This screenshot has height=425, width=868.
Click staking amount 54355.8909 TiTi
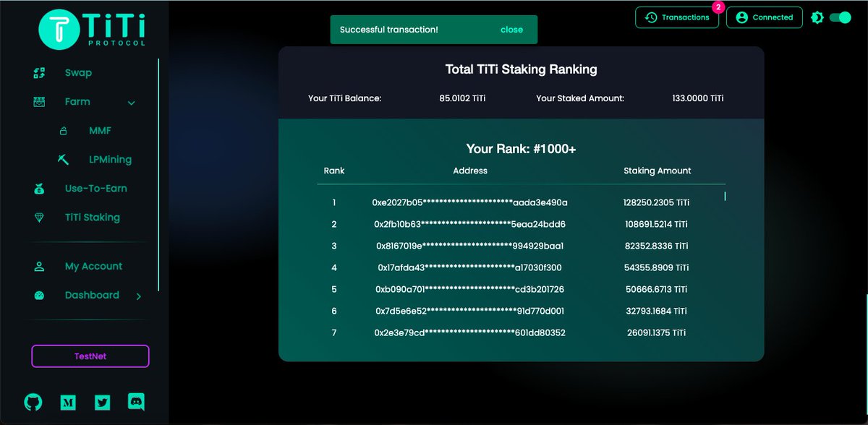coord(657,267)
